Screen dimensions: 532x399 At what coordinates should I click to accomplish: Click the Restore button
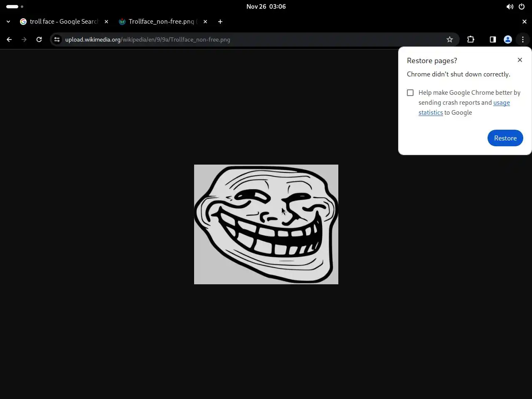pos(505,138)
